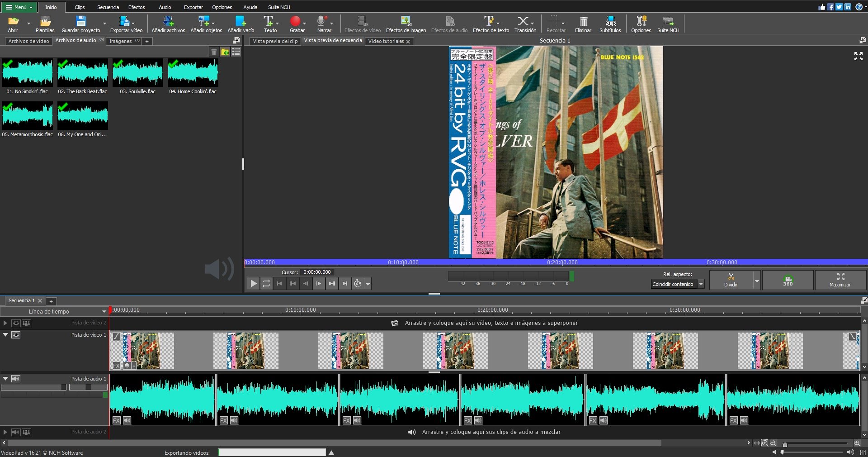Step one frame forward
This screenshot has height=457, width=868.
tap(319, 284)
